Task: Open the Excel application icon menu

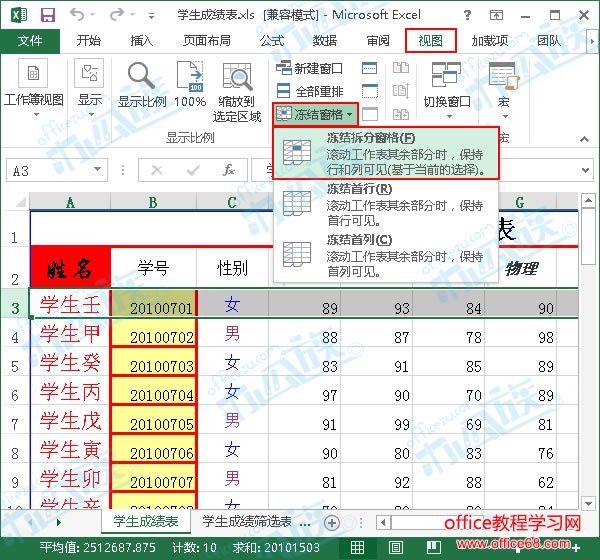Action: tap(19, 15)
